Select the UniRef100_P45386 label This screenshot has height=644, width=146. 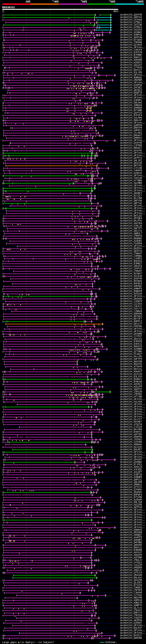point(131,326)
